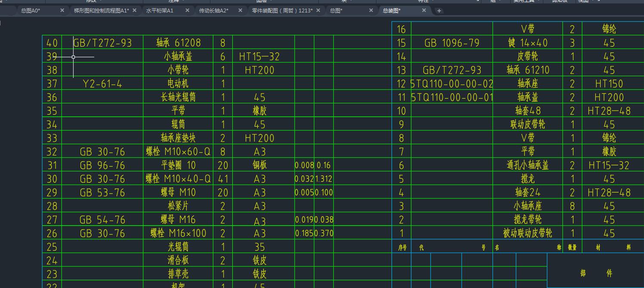Close the 总图A0* drawing tab
Viewport: 644px width, 288px height.
[62, 10]
